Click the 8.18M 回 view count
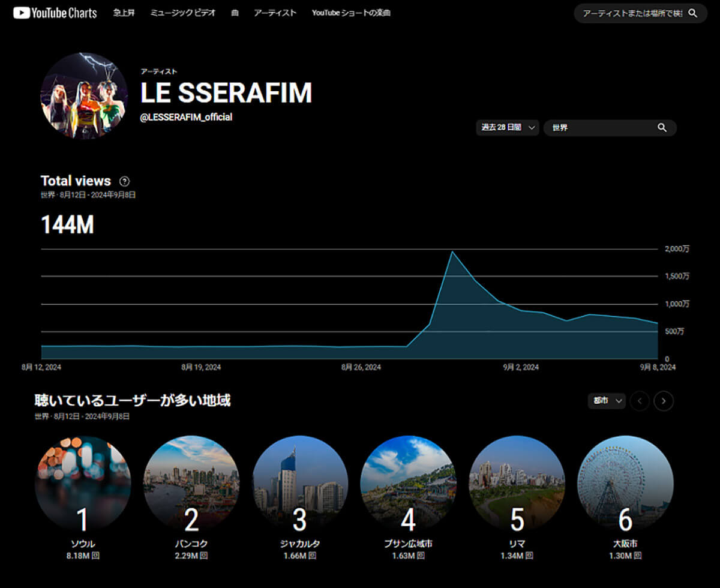This screenshot has height=588, width=720. click(83, 556)
